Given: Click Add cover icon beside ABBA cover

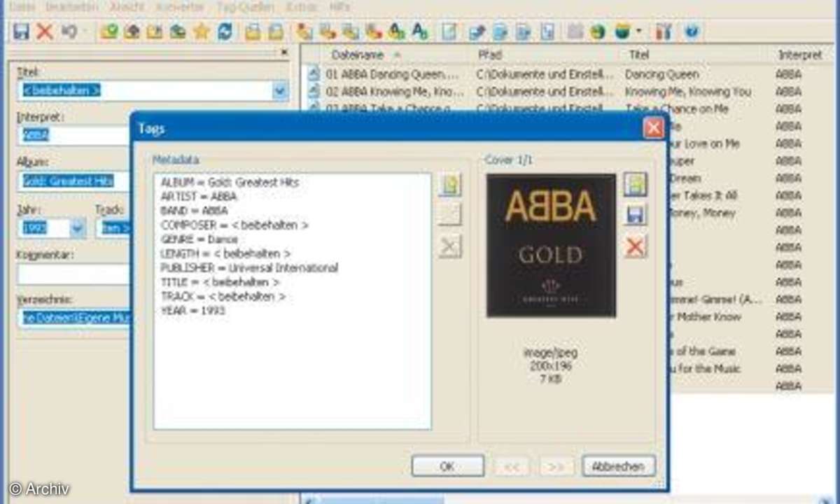Looking at the screenshot, I should pos(635,185).
